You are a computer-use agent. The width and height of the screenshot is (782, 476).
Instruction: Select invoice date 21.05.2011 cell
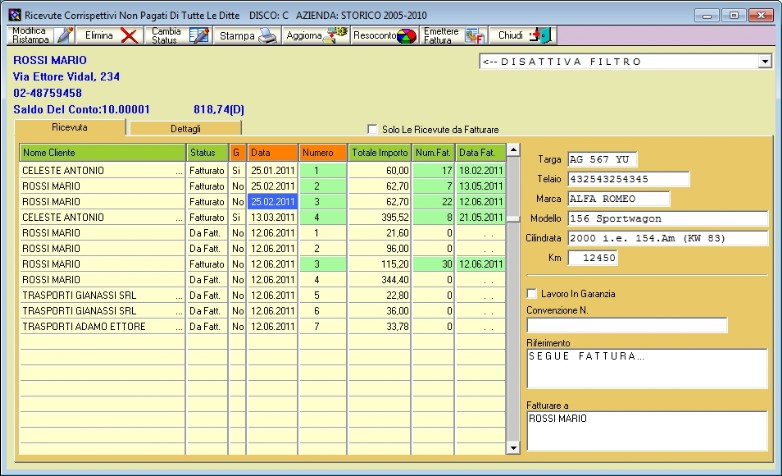tap(480, 218)
